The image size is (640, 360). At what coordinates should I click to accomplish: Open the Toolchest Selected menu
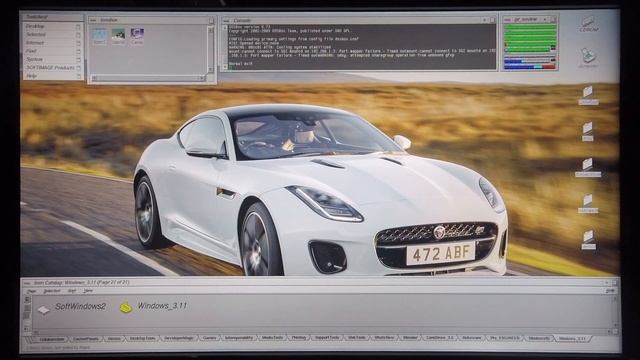52,35
